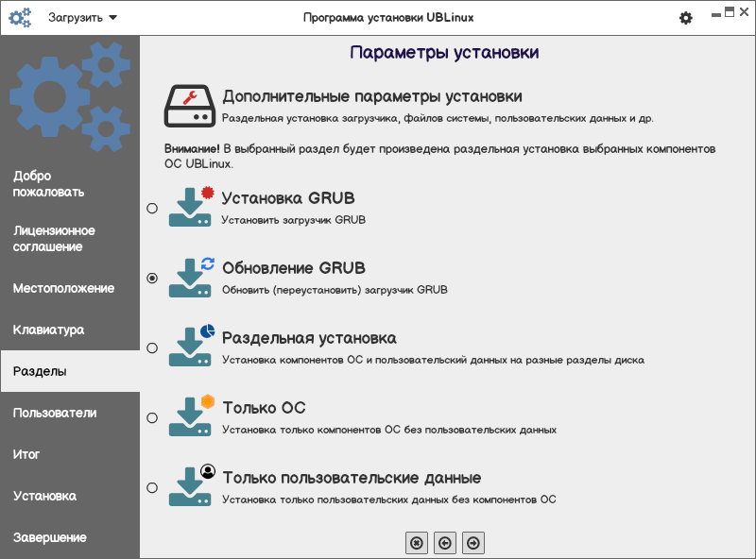This screenshot has width=756, height=559.
Task: Minimize the installer window
Action: (x=716, y=15)
